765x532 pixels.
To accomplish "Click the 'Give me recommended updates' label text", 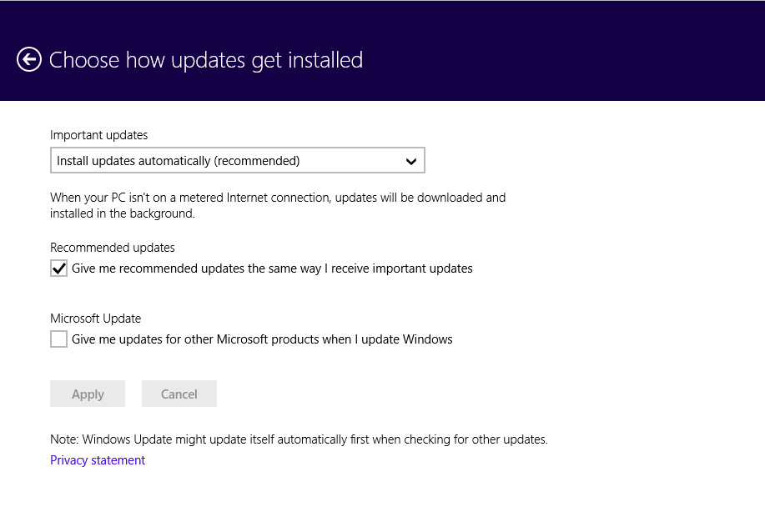I will [272, 269].
